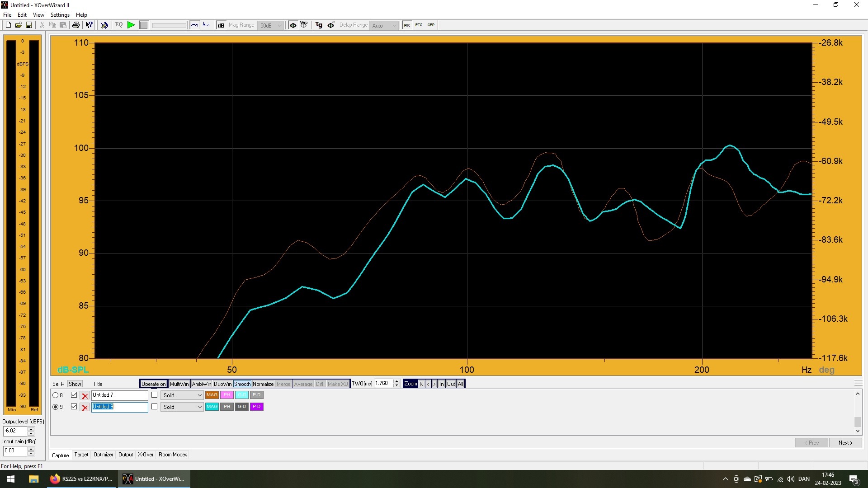Select curve 9 radio button
This screenshot has width=868, height=488.
pyautogui.click(x=56, y=407)
